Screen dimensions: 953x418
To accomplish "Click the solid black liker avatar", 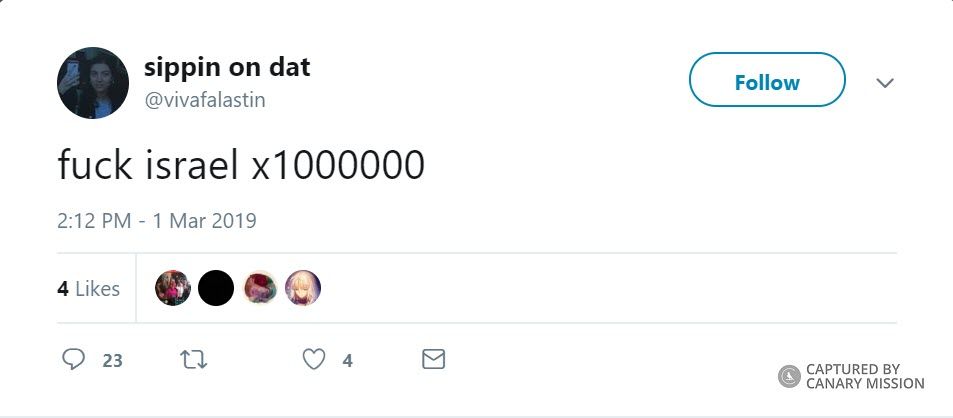I will [216, 288].
